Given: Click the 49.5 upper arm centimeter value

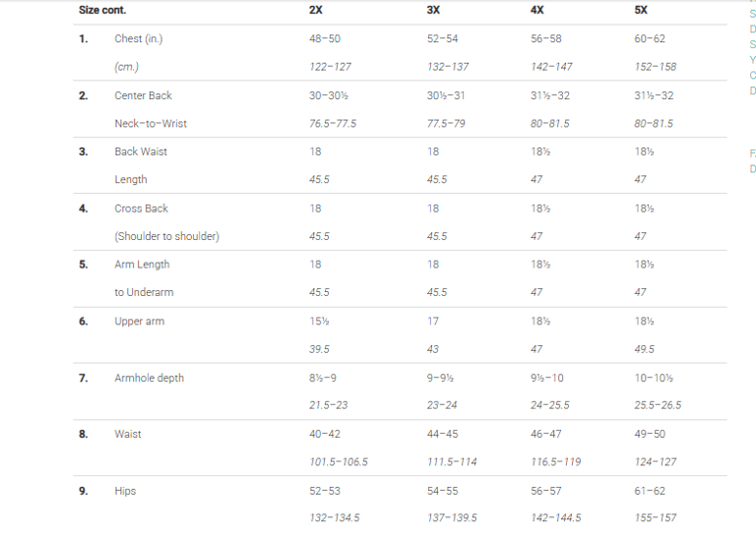Looking at the screenshot, I should tap(644, 349).
